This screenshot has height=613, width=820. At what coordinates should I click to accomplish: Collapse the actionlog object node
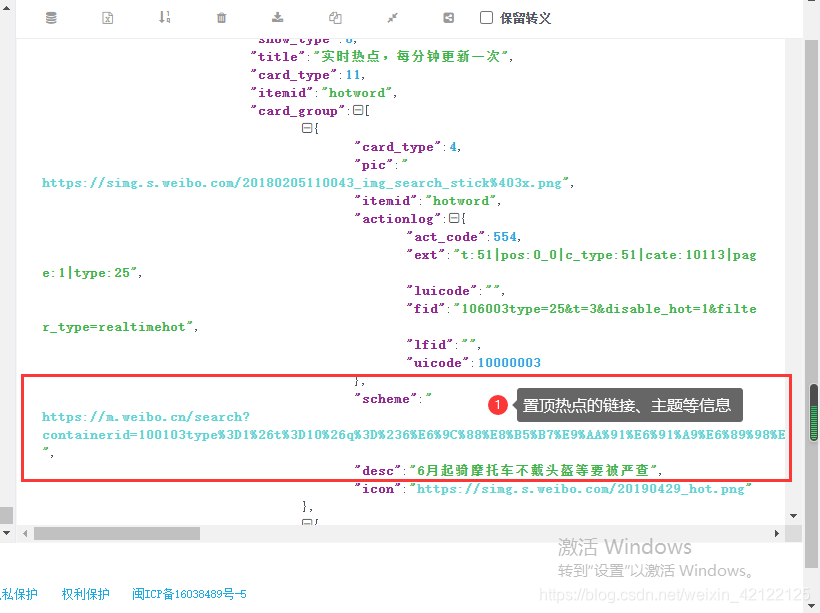tap(454, 218)
